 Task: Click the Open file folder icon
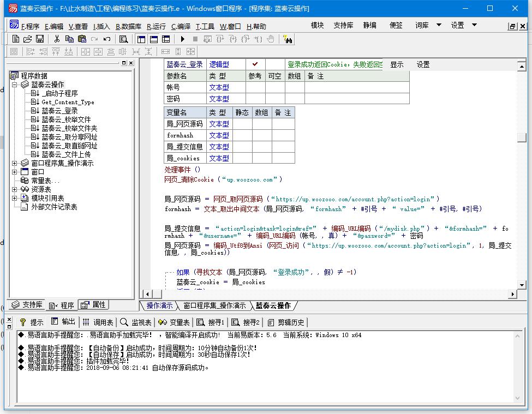(x=27, y=39)
